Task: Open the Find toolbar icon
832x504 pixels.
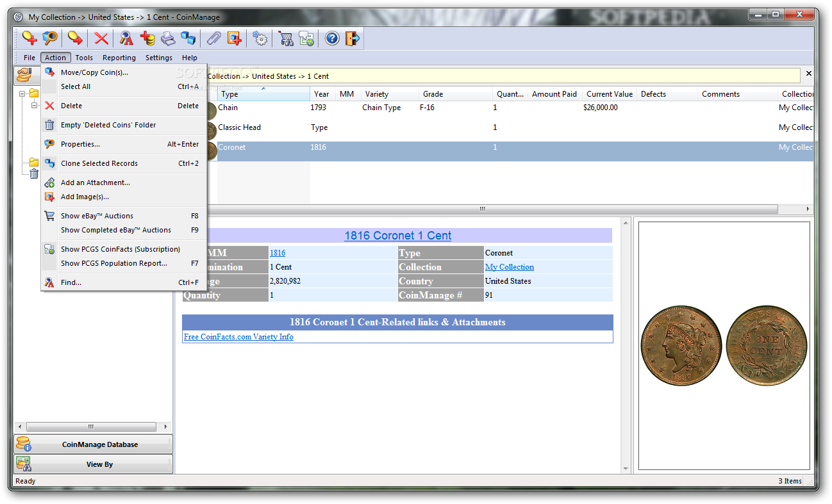Action: pos(127,38)
